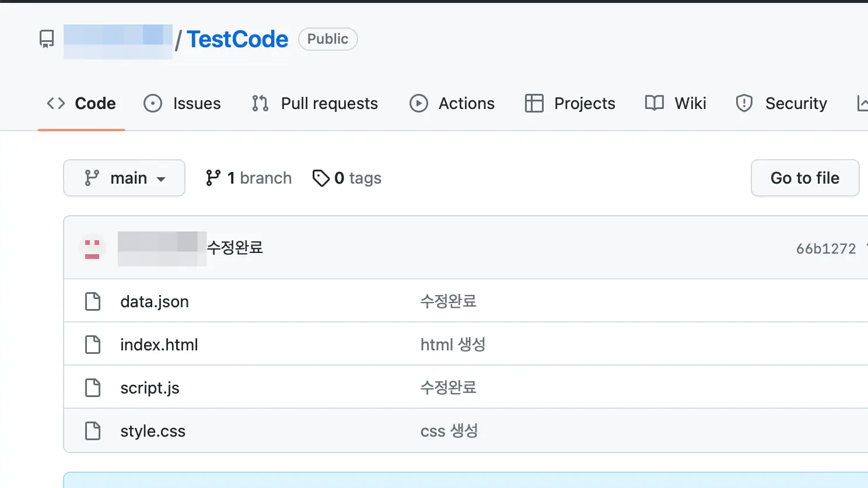Open the main branch selector dropdown

coord(124,178)
